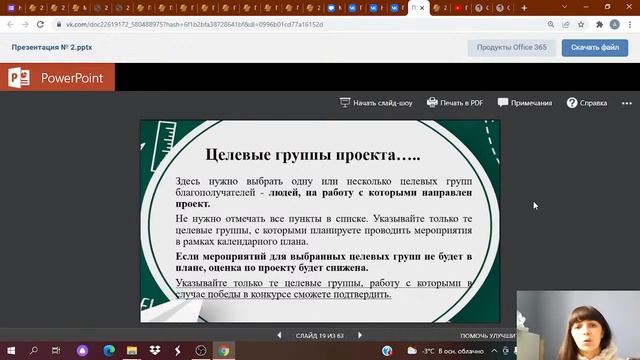
Task: Click the slide title Целевые группы проекта
Action: click(313, 155)
